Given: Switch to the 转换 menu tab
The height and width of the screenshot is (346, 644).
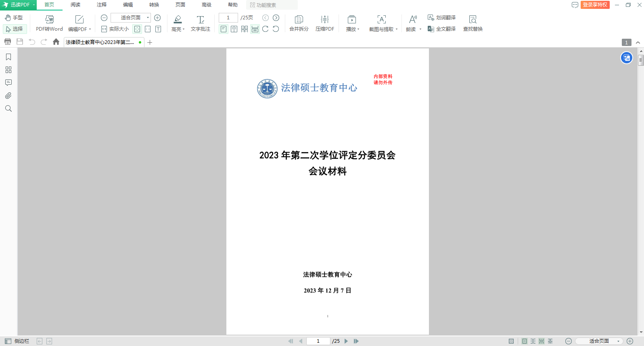Looking at the screenshot, I should point(154,5).
